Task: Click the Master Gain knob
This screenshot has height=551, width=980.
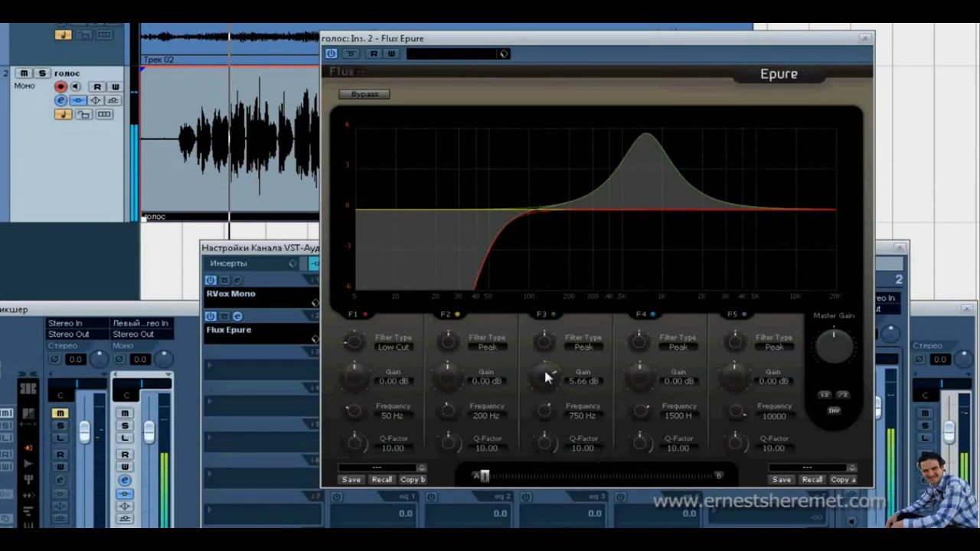Action: pyautogui.click(x=834, y=346)
